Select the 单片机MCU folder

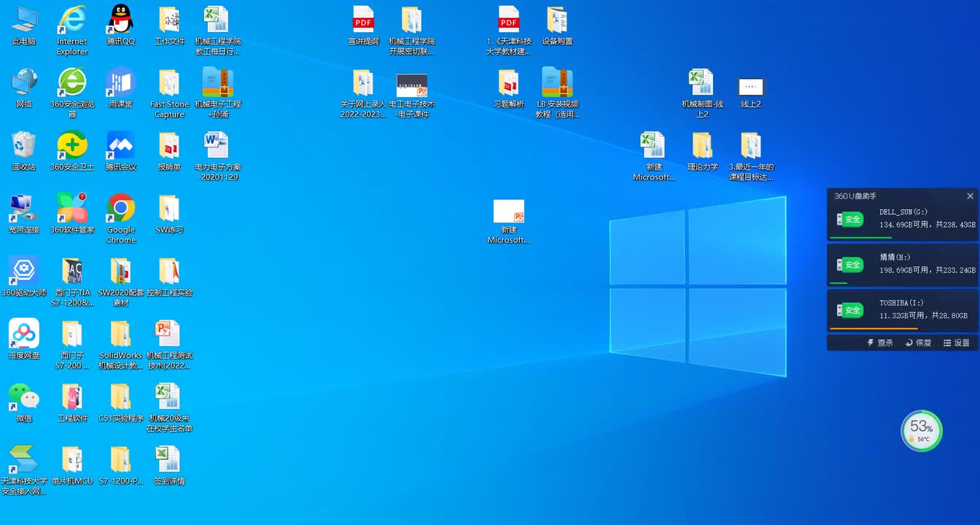pos(72,465)
